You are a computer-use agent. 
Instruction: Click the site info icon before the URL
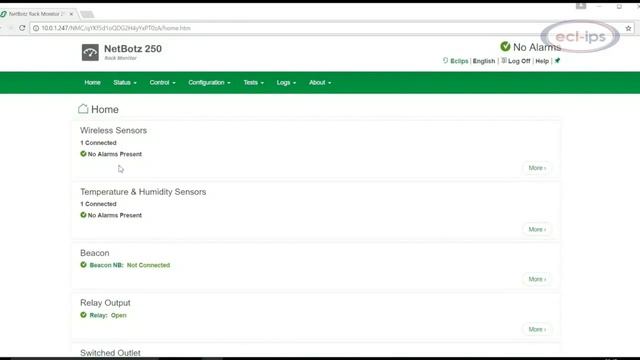click(36, 28)
